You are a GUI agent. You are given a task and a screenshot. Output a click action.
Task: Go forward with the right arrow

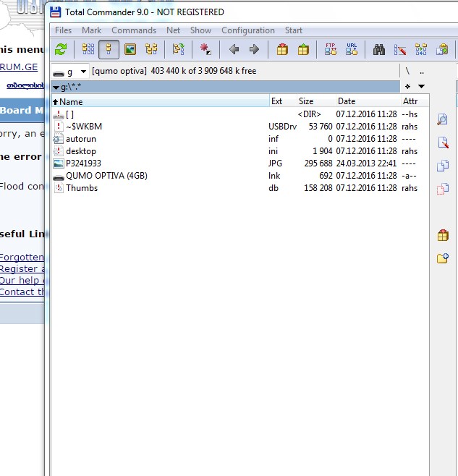[254, 49]
